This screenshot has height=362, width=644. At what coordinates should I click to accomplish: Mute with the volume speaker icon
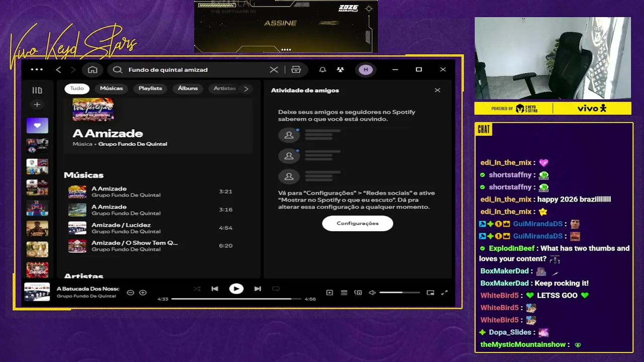point(372,293)
